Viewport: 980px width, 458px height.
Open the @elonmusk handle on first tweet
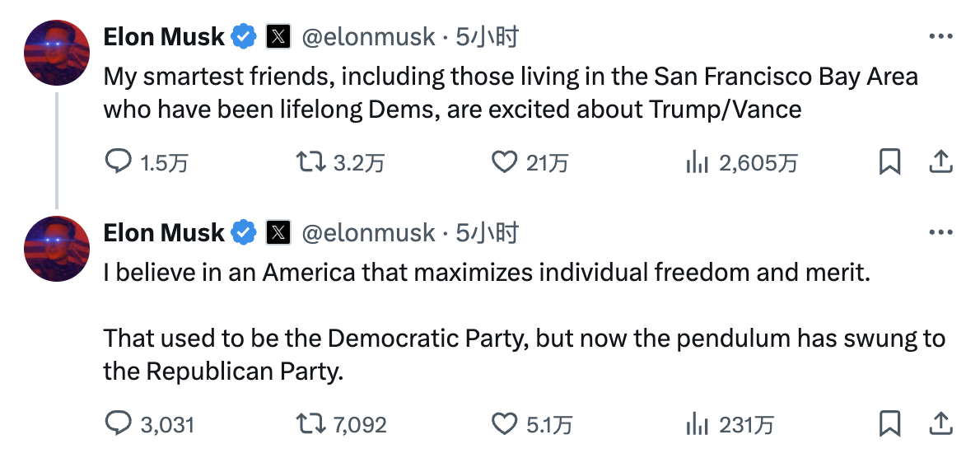[369, 37]
